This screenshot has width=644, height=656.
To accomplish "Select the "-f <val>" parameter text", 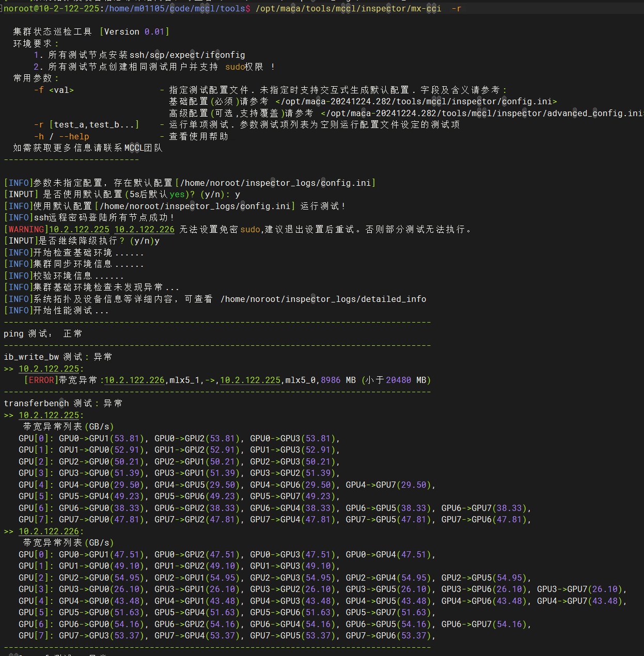I will point(54,90).
